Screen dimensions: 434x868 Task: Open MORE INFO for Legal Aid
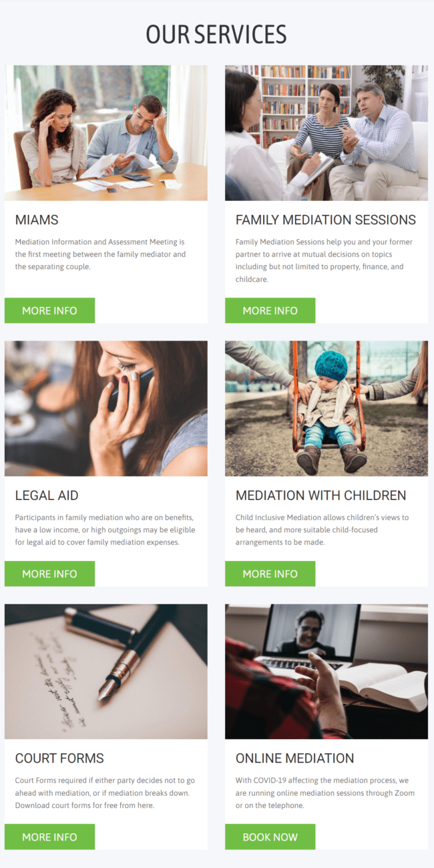click(49, 574)
